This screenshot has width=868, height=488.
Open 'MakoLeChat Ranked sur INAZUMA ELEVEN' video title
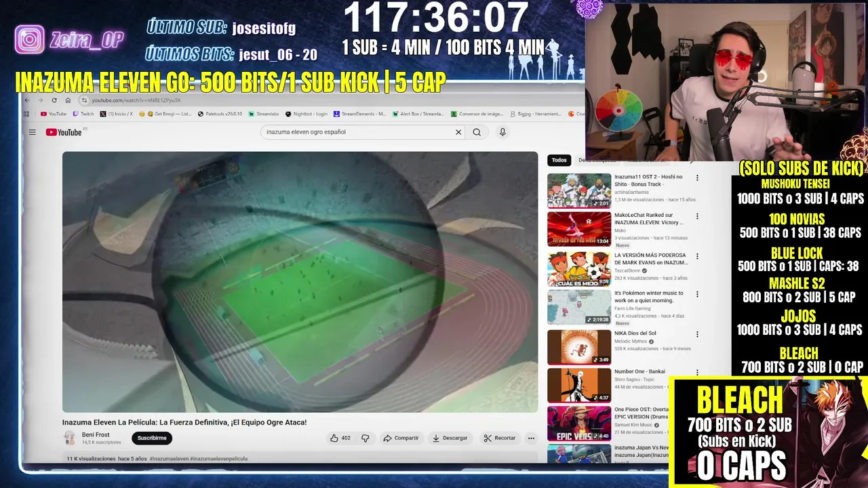tap(649, 219)
